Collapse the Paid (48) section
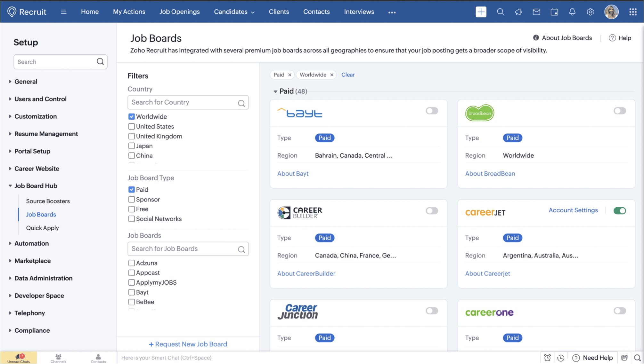Screen dimensions: 644x364 (275, 91)
